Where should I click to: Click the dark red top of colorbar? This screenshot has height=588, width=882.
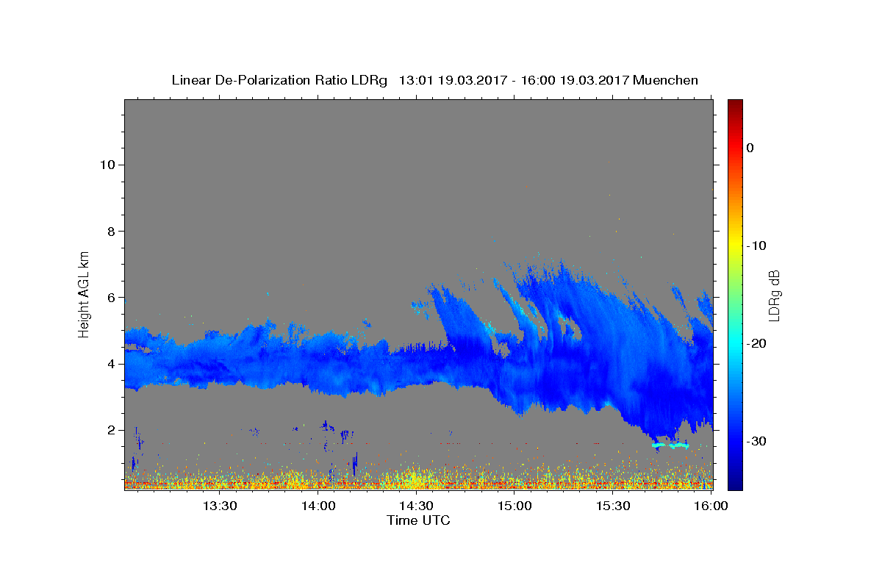735,104
